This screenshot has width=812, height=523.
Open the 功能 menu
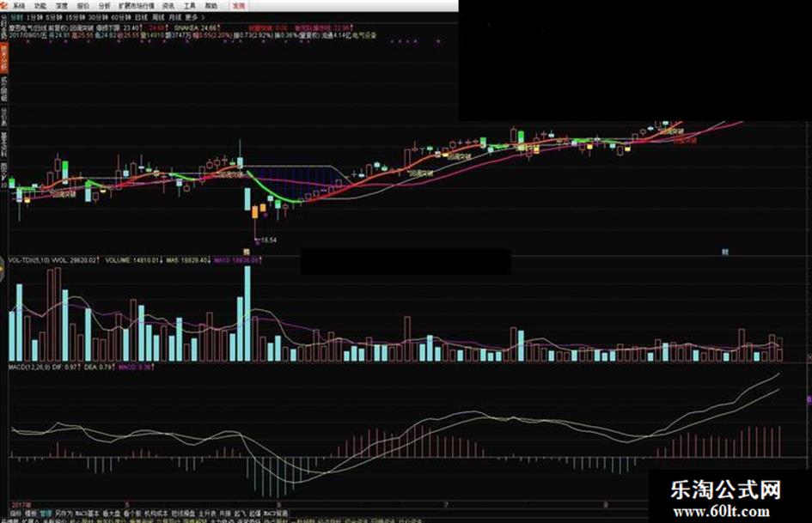click(40, 6)
